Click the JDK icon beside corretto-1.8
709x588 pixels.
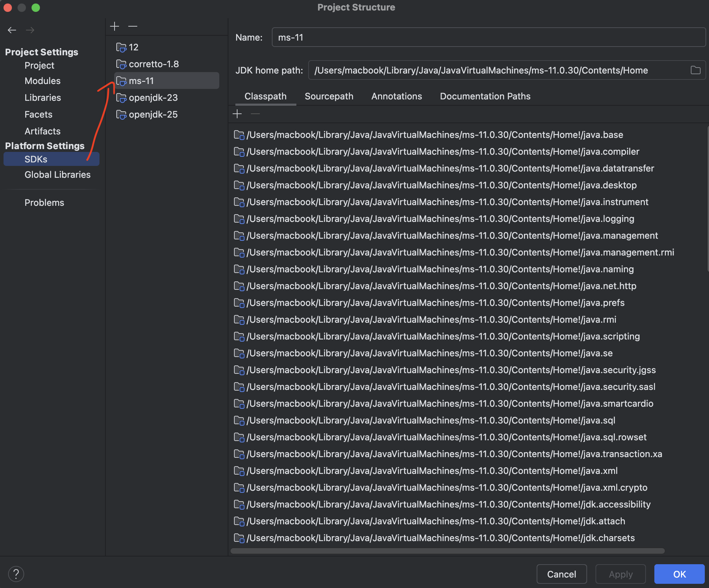tap(121, 64)
